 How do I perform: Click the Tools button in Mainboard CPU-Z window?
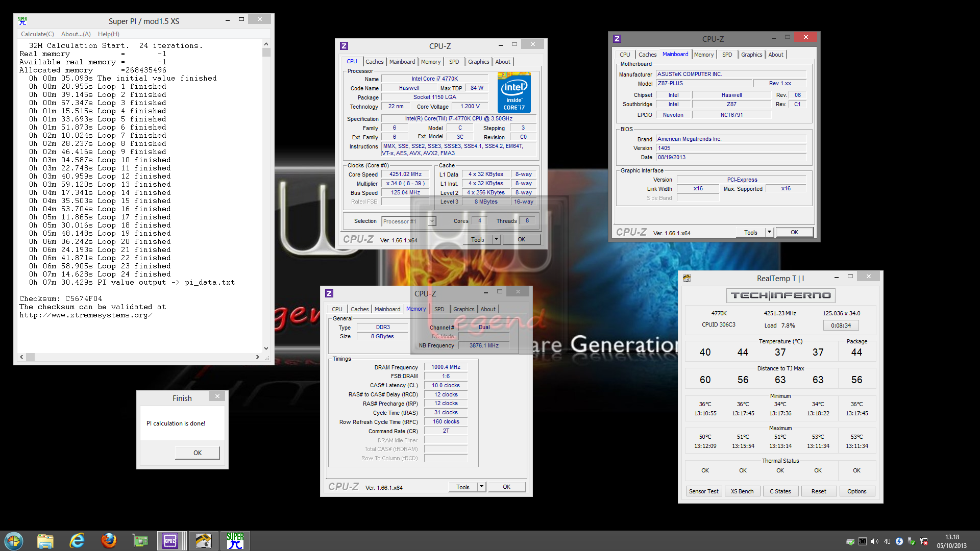click(751, 233)
